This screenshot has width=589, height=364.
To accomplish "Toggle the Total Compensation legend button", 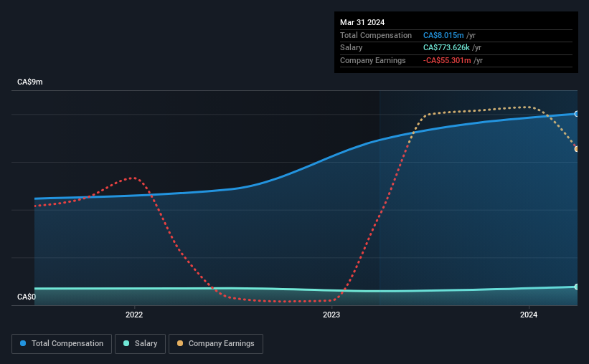I will click(x=62, y=344).
